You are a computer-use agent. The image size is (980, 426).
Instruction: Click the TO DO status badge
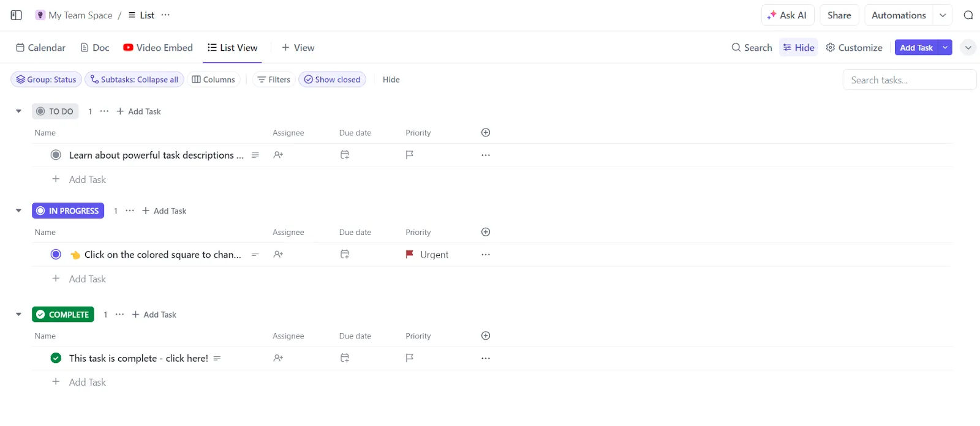point(55,111)
